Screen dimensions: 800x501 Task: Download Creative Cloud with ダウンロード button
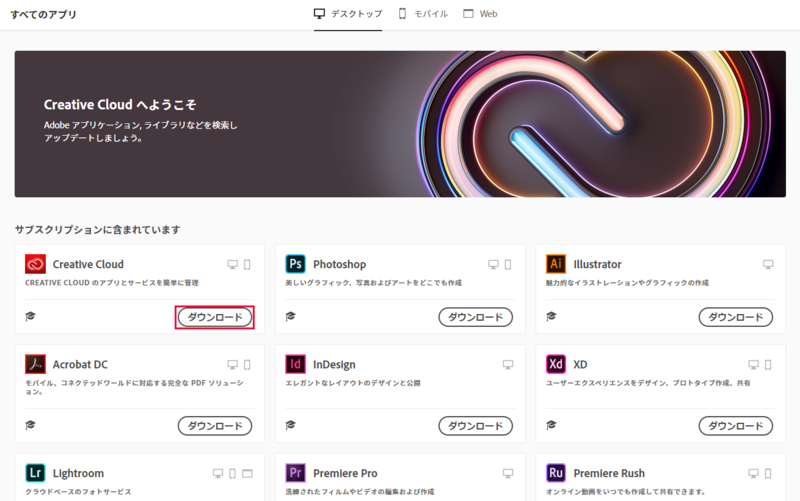215,317
